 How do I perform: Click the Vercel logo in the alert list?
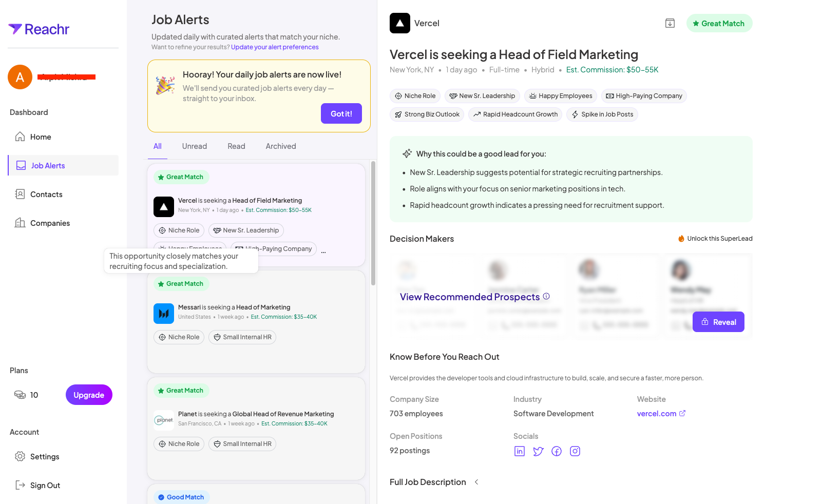tap(164, 207)
